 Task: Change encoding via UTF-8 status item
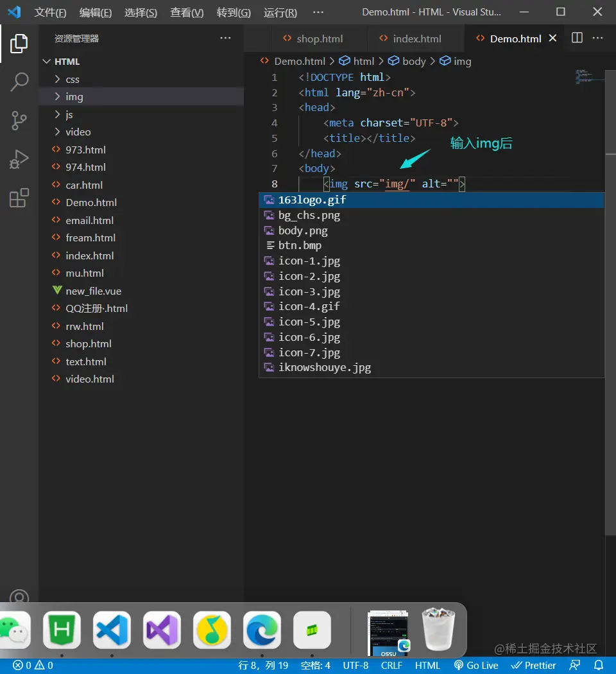click(355, 666)
